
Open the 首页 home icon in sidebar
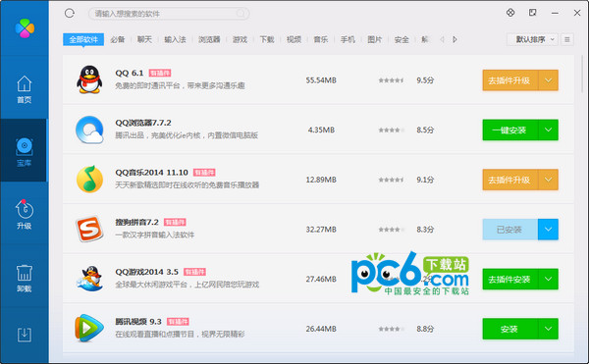pyautogui.click(x=24, y=89)
